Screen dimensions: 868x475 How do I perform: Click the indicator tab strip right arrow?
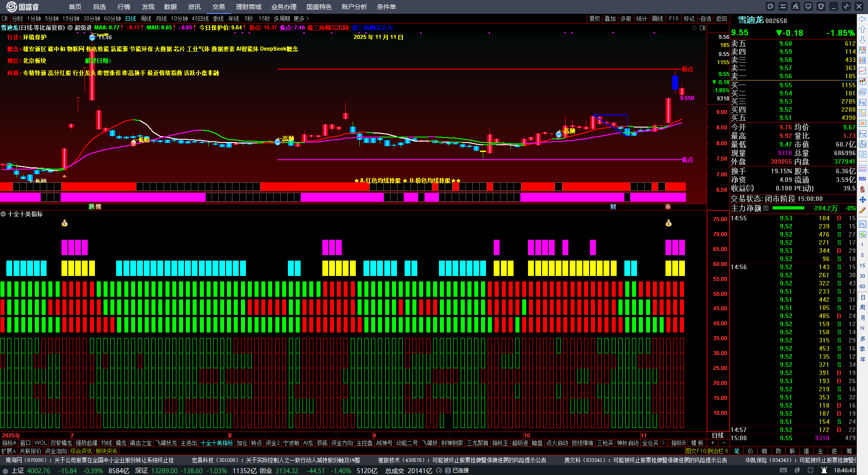pos(663,443)
